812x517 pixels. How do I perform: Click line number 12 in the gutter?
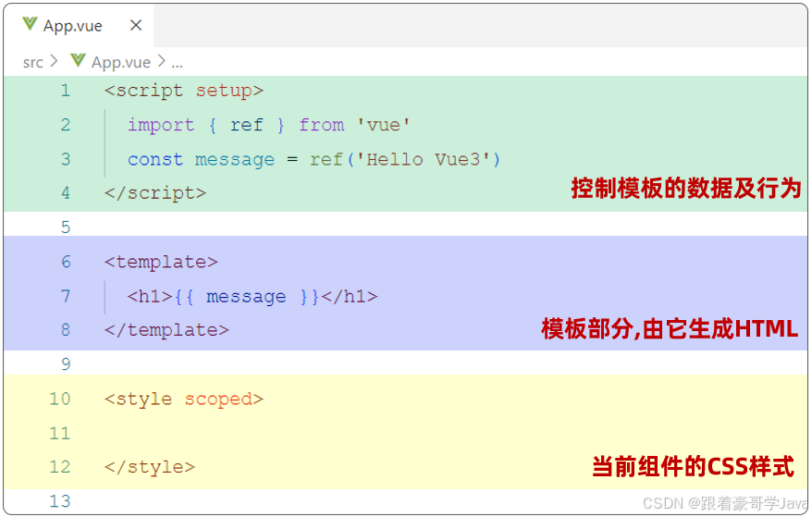tap(59, 467)
